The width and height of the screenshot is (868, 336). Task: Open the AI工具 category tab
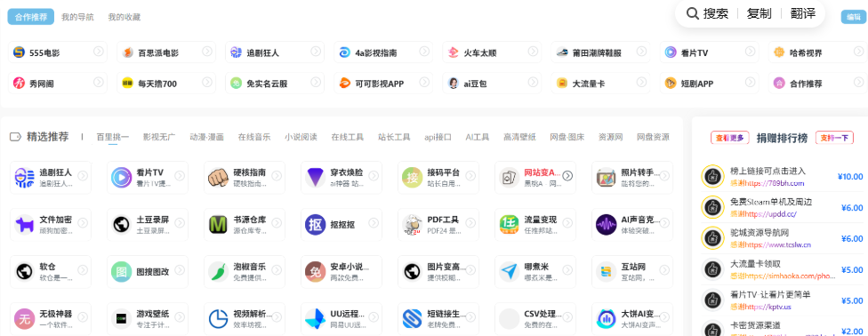click(478, 137)
